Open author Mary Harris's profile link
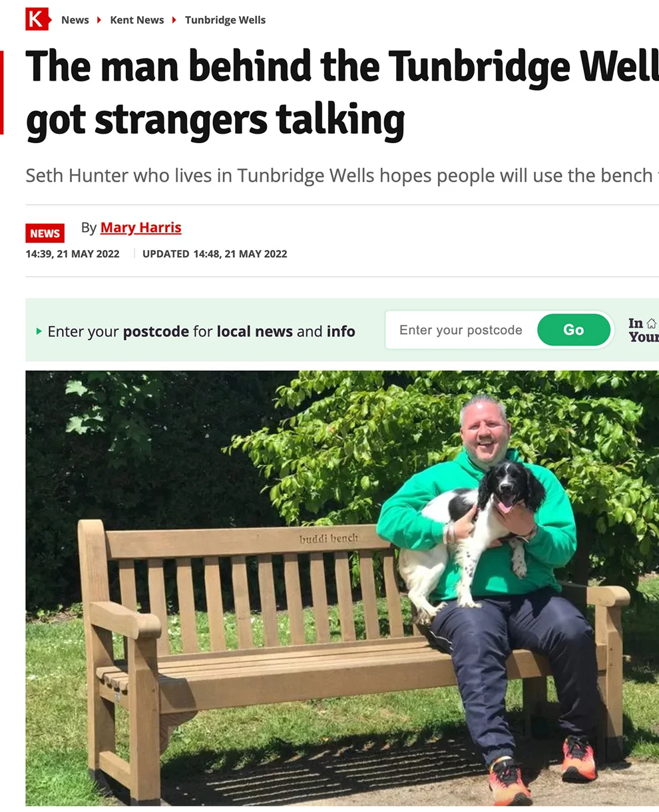 (x=141, y=228)
